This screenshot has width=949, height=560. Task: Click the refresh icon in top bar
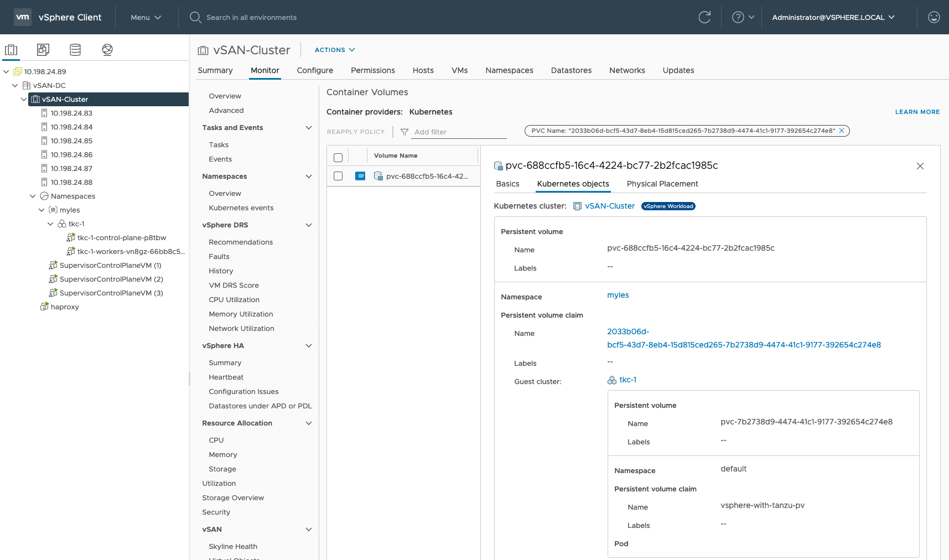(704, 17)
